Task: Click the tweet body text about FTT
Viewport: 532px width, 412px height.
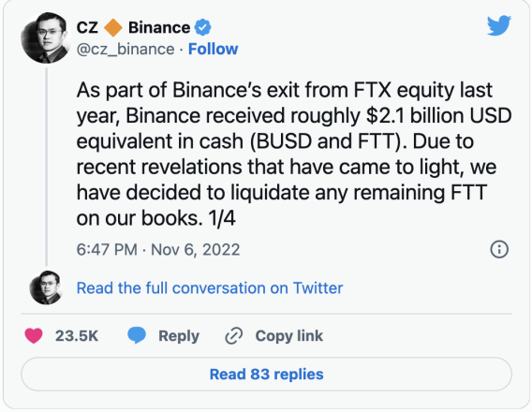Action: click(x=294, y=154)
